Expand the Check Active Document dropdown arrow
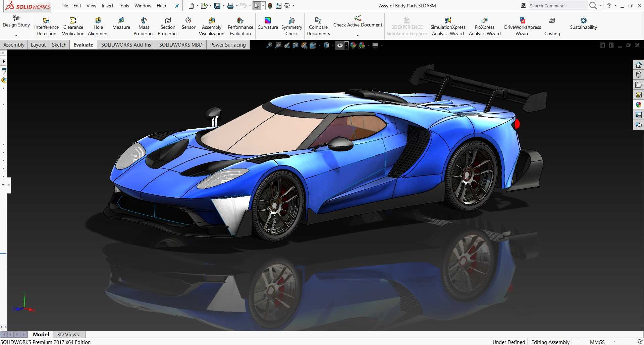Screen dimensions: 644x345 point(358,36)
